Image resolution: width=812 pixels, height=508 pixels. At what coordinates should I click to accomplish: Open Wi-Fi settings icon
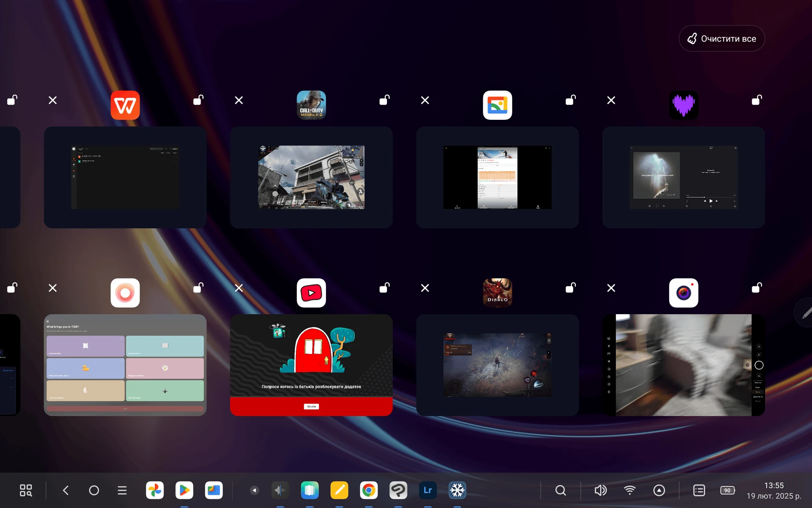pos(630,490)
